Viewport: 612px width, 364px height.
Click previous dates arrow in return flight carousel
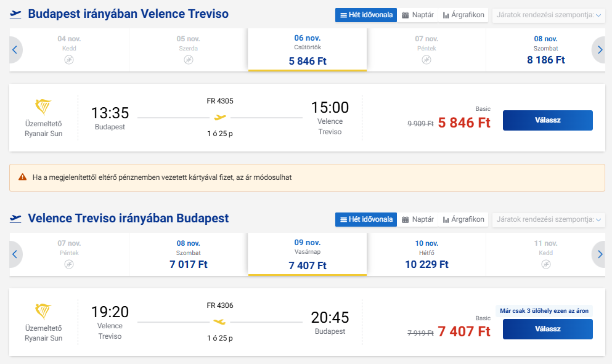point(15,254)
